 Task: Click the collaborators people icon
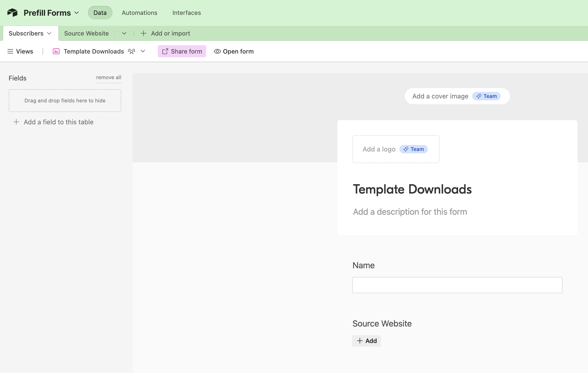pos(132,51)
